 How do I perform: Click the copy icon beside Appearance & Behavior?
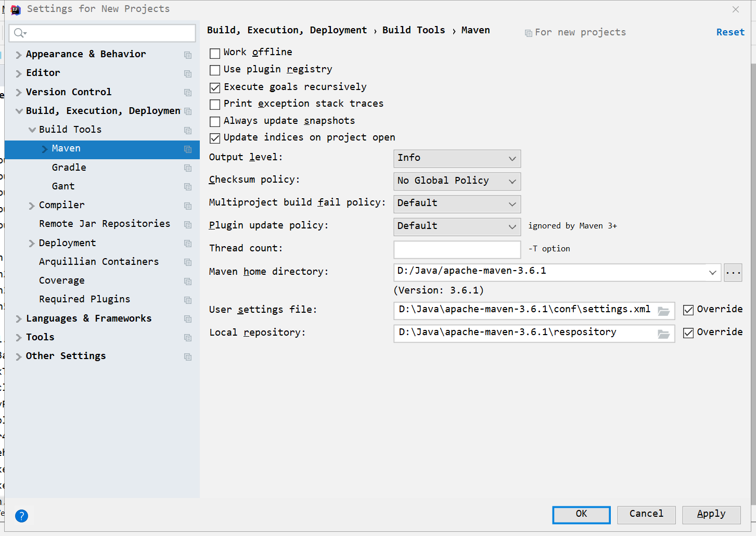pyautogui.click(x=188, y=55)
